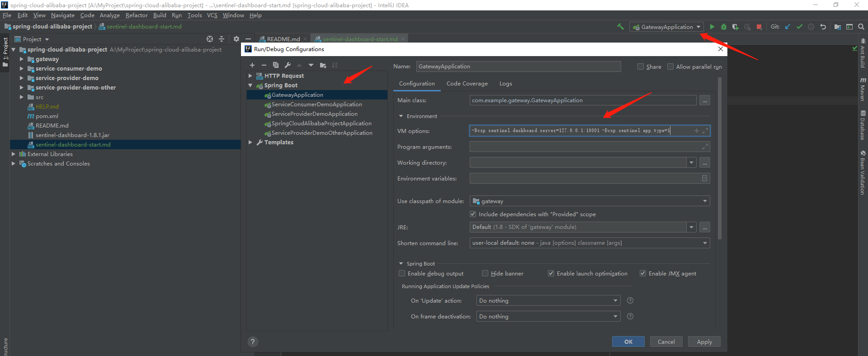Click the JRE browse ellipsis button
The height and width of the screenshot is (356, 868).
click(x=705, y=227)
